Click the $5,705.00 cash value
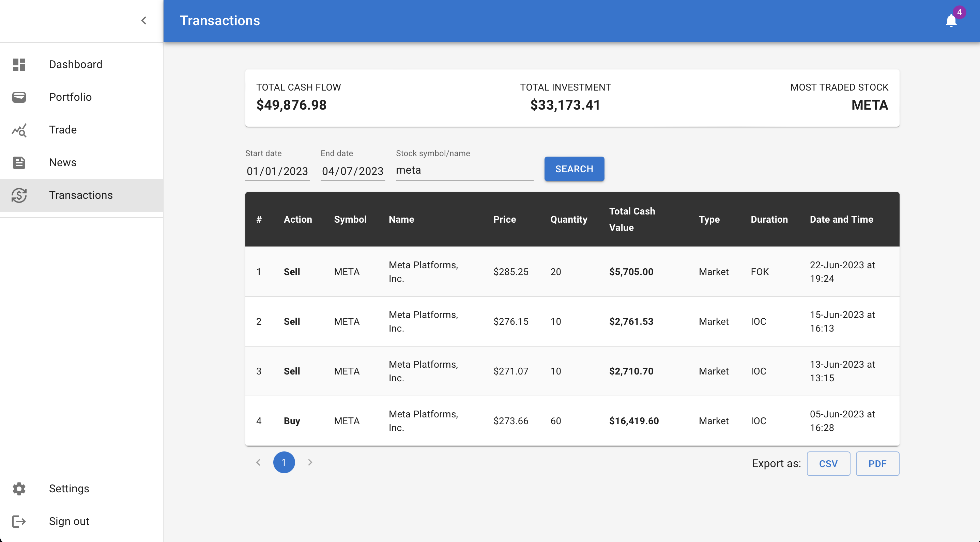This screenshot has width=980, height=542. click(x=631, y=272)
